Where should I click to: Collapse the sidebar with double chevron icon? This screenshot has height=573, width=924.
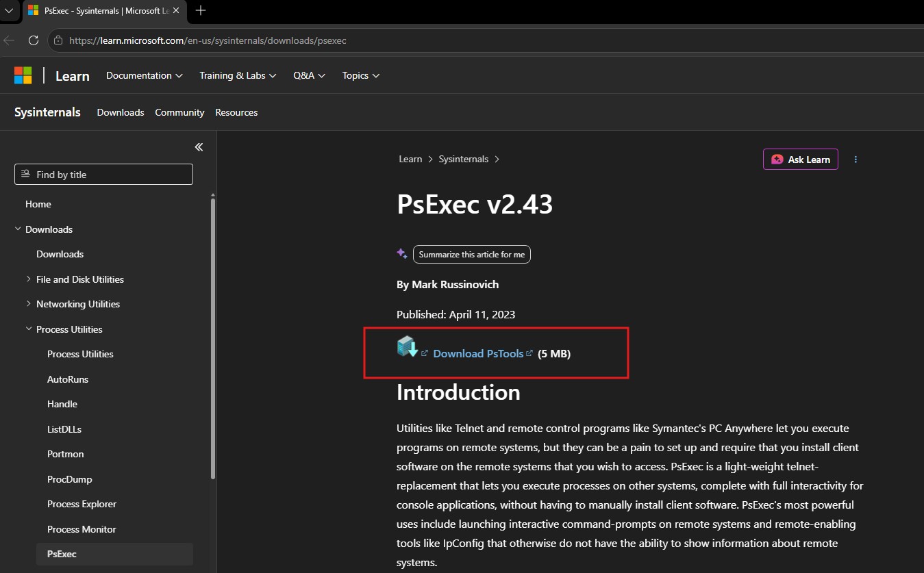199,147
